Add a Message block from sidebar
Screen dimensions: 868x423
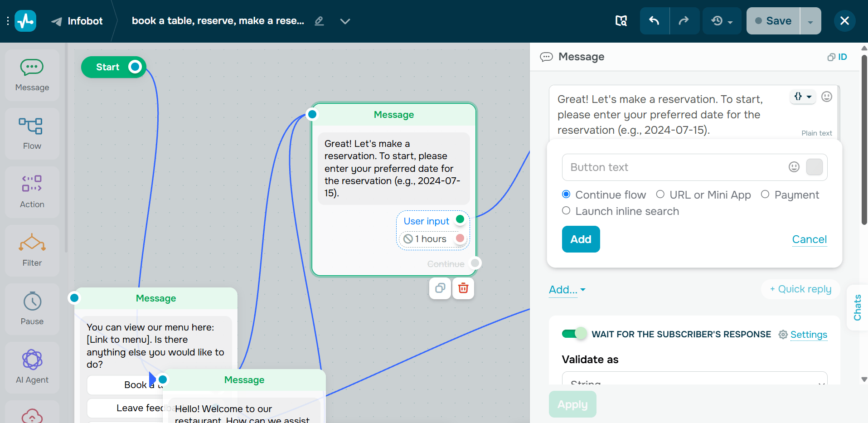pos(32,75)
